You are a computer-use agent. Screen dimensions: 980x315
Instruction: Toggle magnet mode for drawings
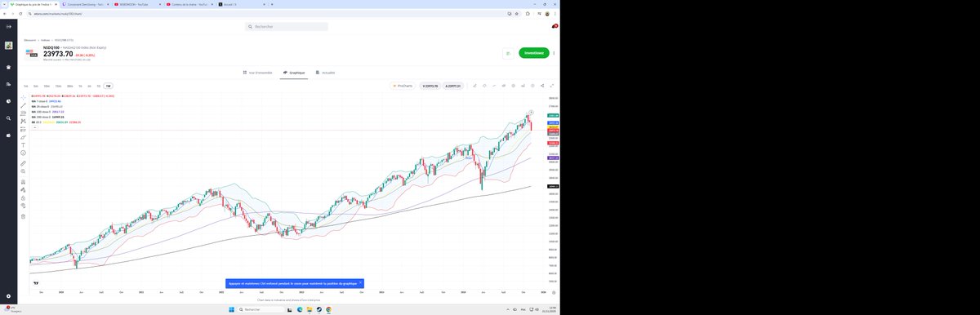coord(23,181)
